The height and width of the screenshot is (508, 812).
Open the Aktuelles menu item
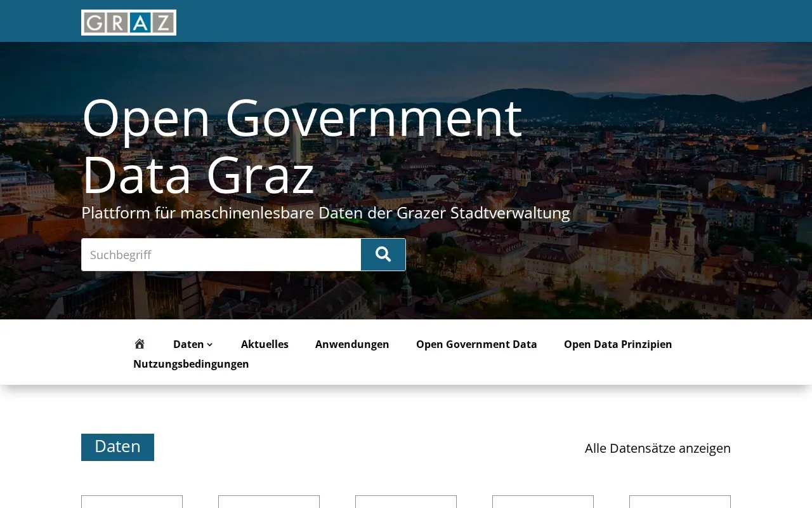[265, 344]
